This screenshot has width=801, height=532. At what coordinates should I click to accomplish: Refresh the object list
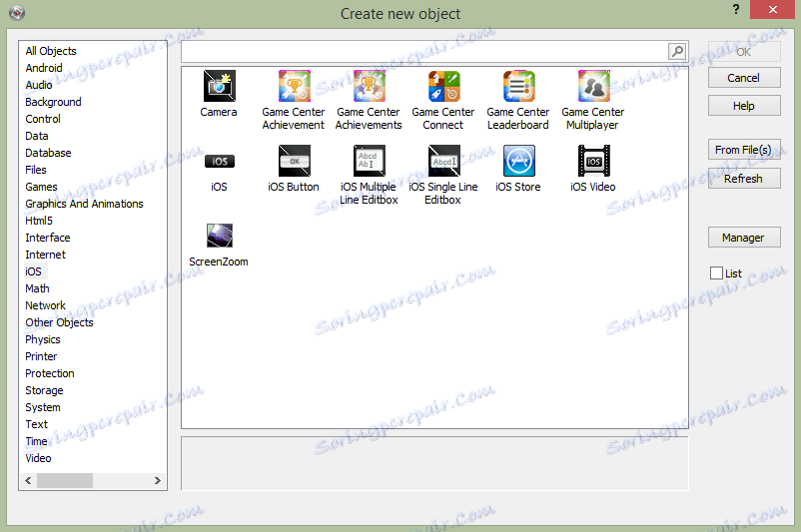[744, 179]
